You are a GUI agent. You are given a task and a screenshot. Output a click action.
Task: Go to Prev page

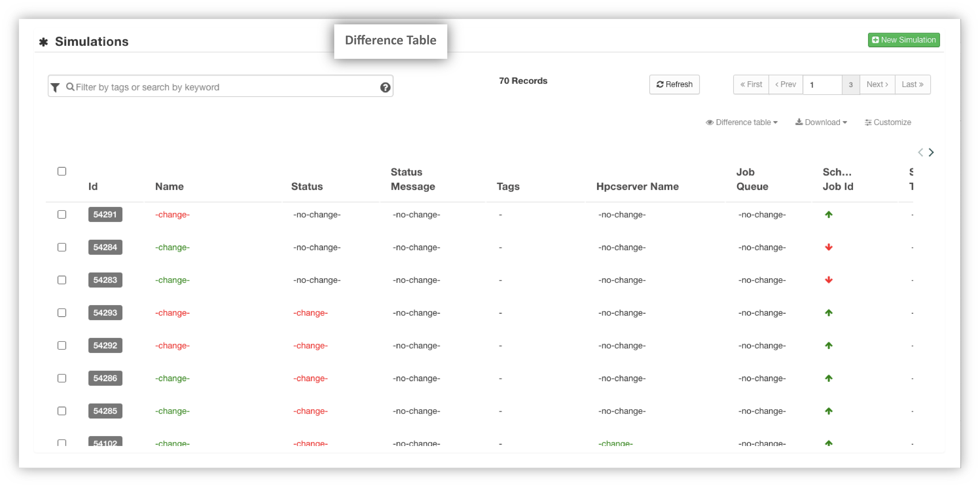786,85
